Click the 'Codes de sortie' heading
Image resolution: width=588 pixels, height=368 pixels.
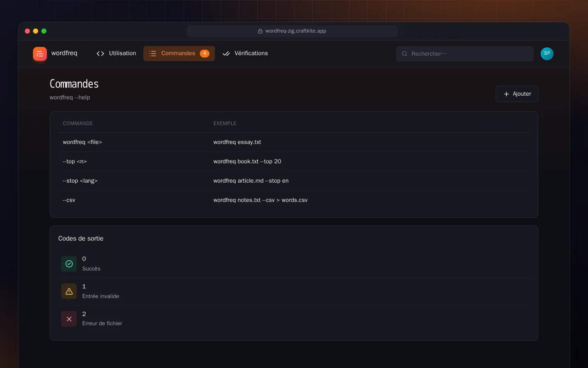tap(81, 238)
